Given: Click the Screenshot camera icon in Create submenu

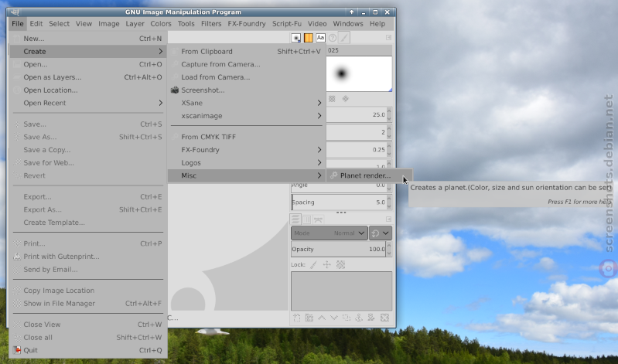Looking at the screenshot, I should coord(175,90).
